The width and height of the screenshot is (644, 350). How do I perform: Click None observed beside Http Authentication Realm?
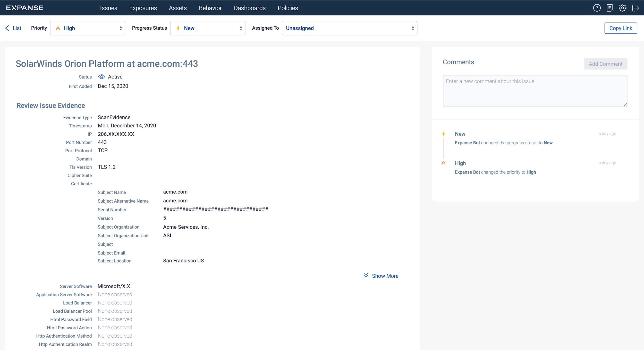point(115,344)
